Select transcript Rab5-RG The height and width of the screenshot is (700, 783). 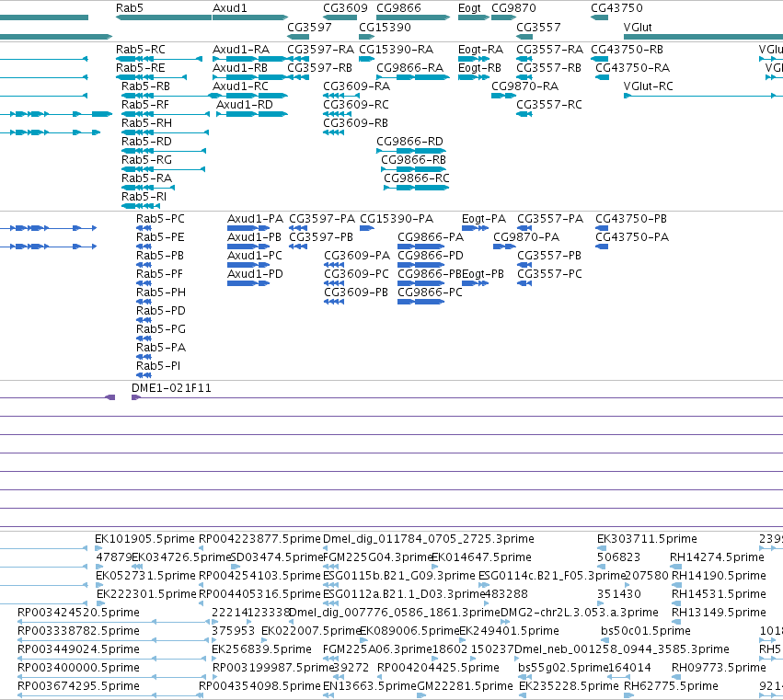click(146, 160)
